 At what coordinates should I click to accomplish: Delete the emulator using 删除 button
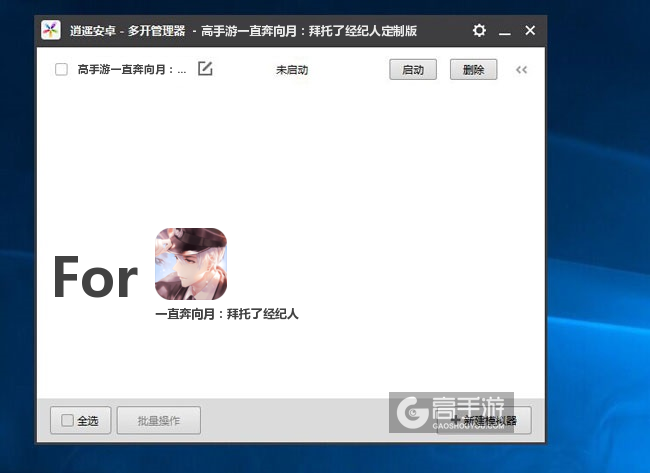point(473,70)
